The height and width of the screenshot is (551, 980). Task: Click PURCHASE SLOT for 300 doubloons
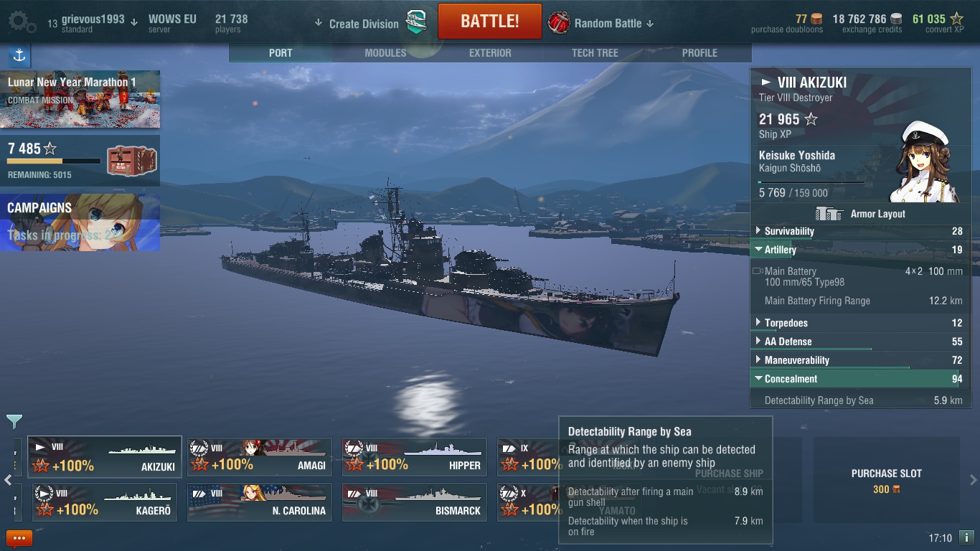pos(886,481)
